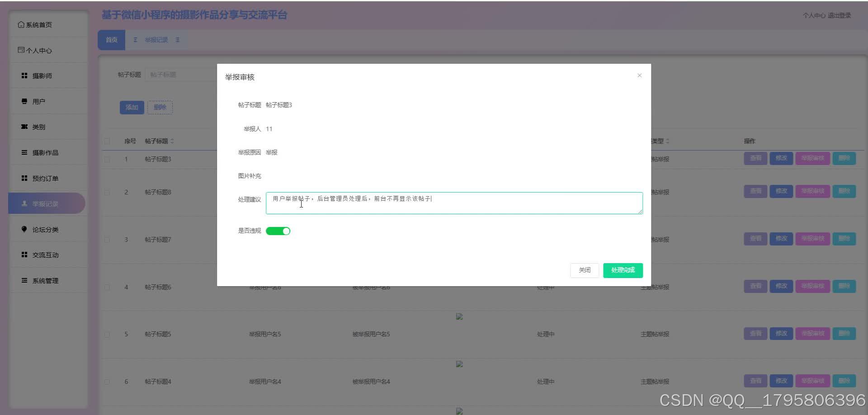Click the 论坛分类 forum icon
The image size is (868, 415).
point(24,229)
